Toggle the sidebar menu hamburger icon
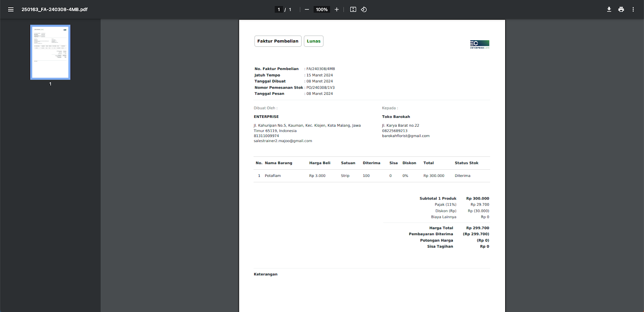The image size is (644, 312). (11, 9)
